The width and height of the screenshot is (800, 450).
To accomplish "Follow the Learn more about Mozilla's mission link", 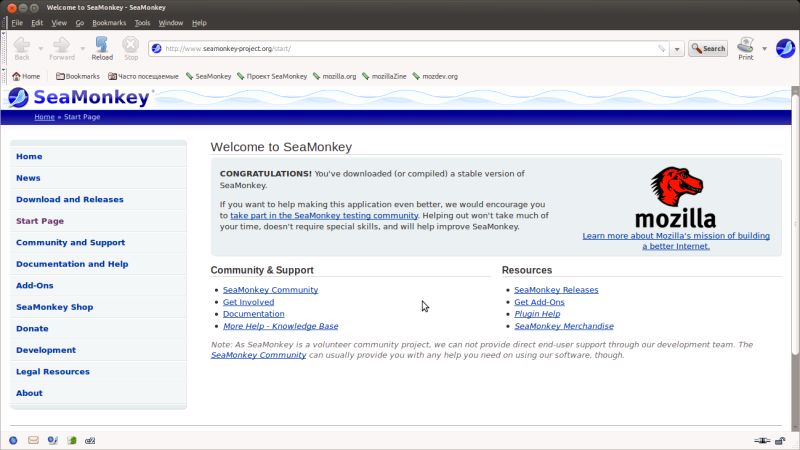I will tap(676, 241).
